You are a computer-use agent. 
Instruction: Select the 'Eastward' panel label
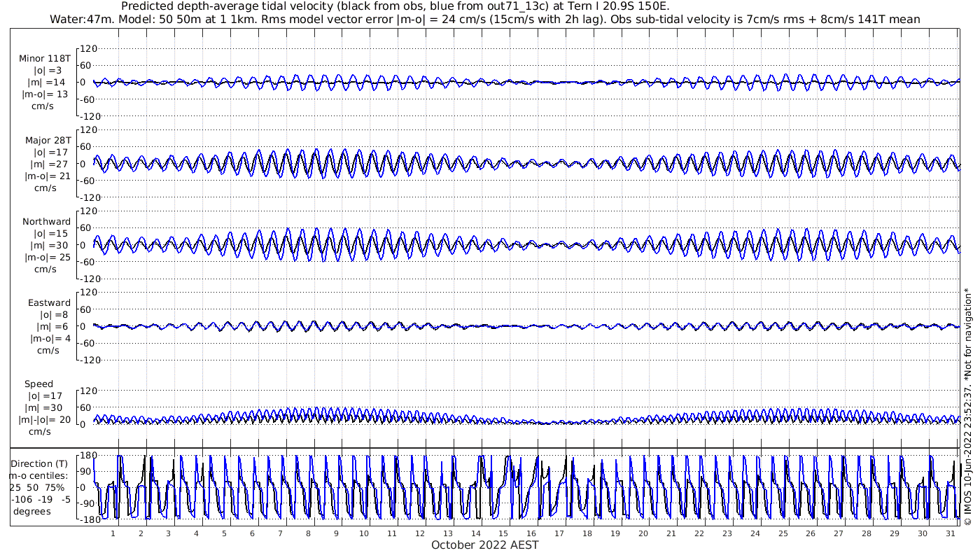point(49,303)
